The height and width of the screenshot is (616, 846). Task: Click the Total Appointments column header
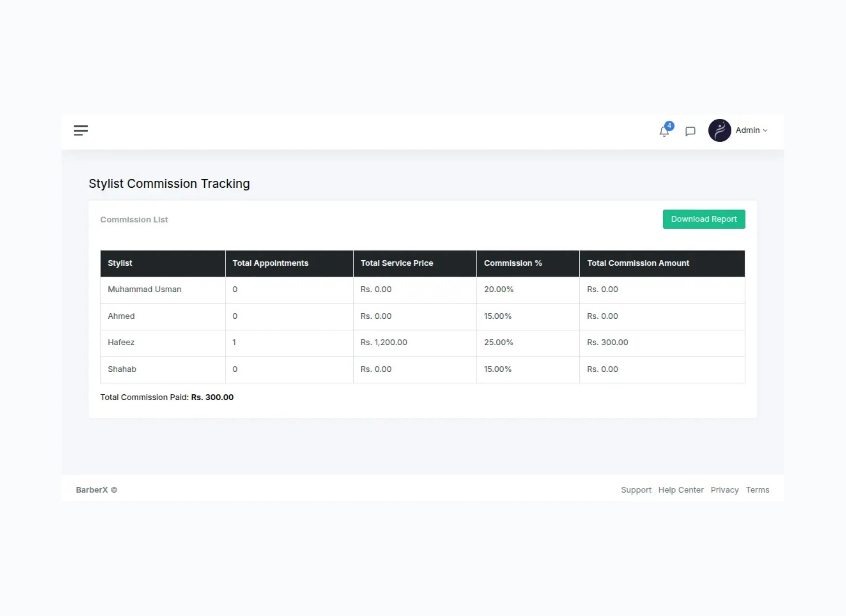[289, 263]
